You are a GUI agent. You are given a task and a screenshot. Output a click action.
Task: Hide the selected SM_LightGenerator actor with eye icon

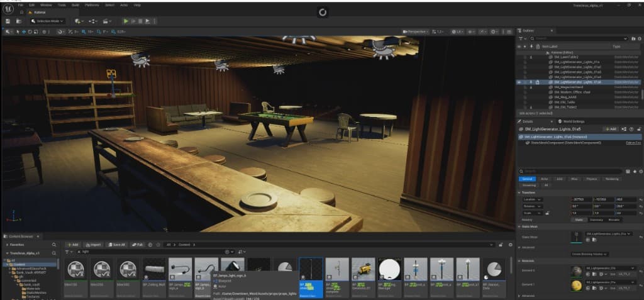click(x=519, y=82)
